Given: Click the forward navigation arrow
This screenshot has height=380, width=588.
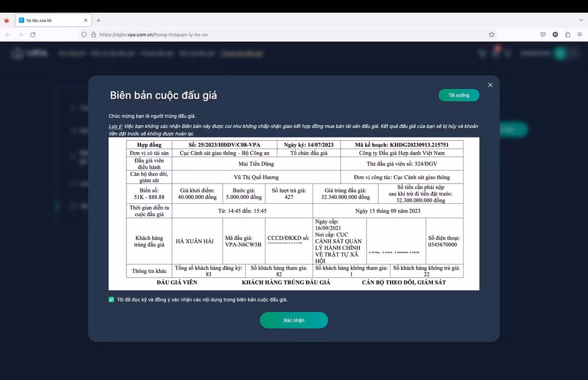Looking at the screenshot, I should 21,35.
